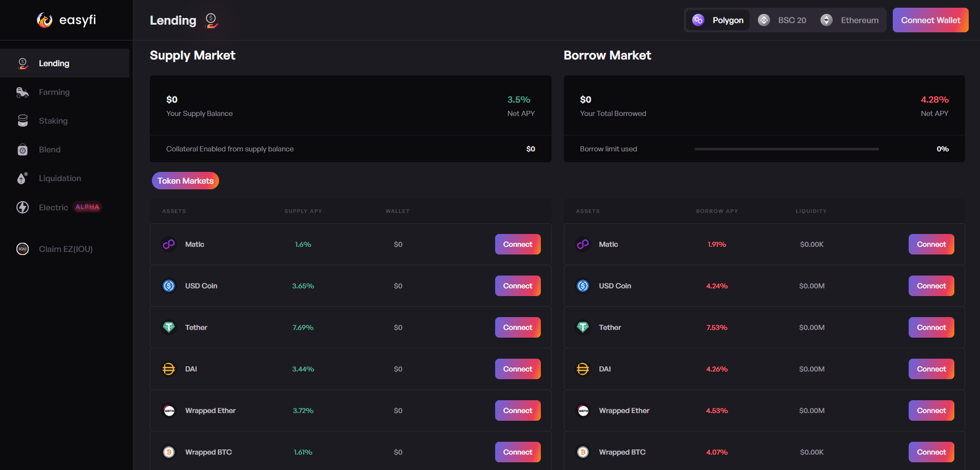Click DAI icon in Borrow Market
The image size is (980, 470).
click(583, 369)
